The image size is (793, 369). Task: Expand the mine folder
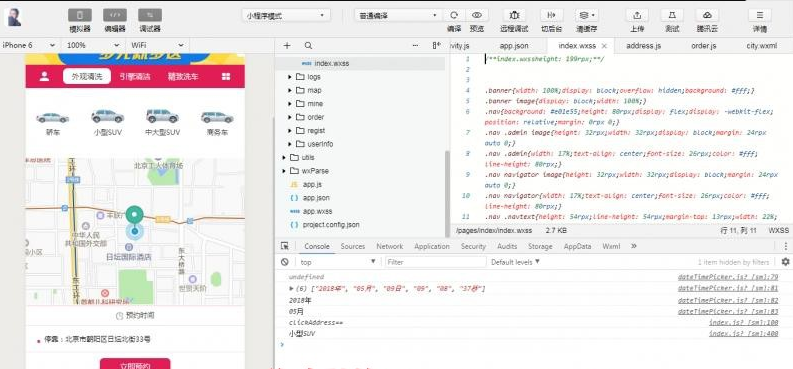coord(290,104)
